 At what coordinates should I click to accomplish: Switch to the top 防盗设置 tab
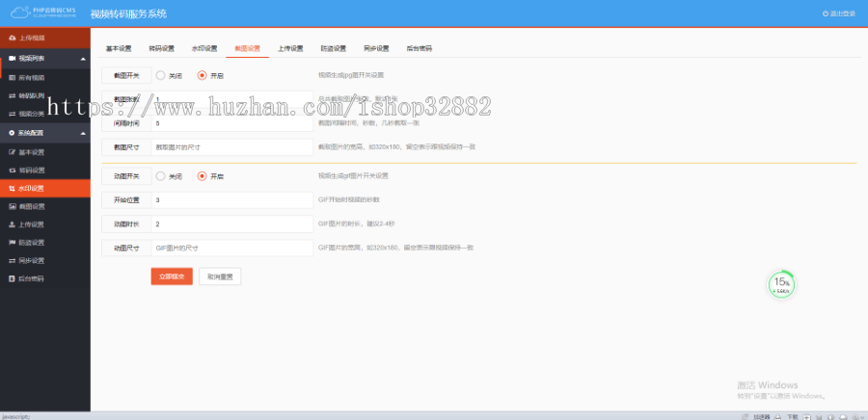[334, 48]
